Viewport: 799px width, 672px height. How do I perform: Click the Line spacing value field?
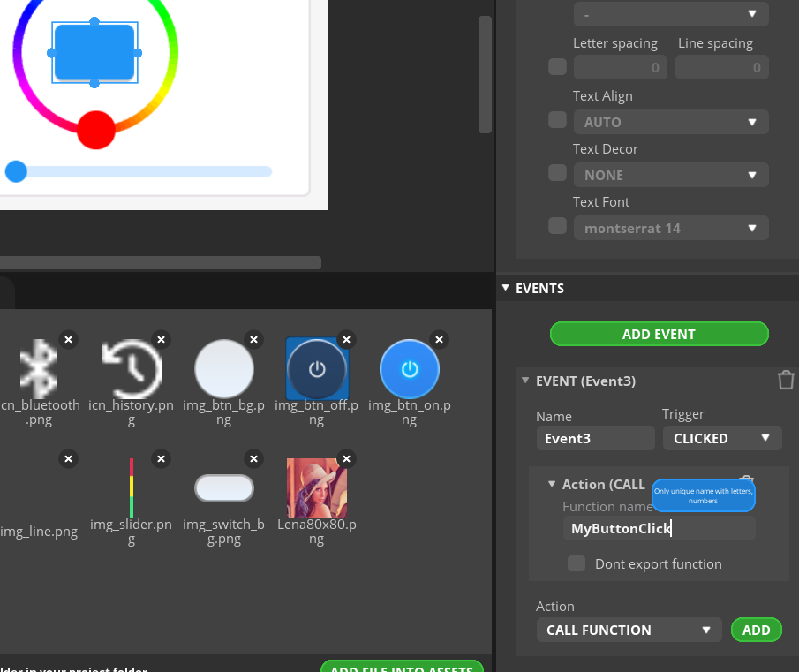point(721,67)
